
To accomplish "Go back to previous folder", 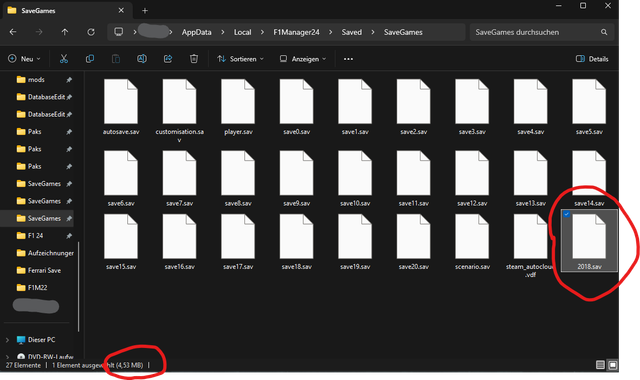I will coord(13,32).
